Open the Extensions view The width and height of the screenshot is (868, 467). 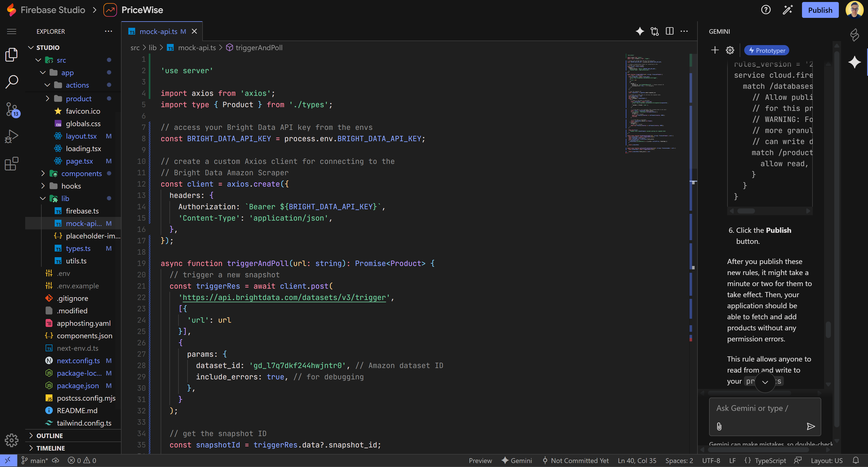coord(11,164)
